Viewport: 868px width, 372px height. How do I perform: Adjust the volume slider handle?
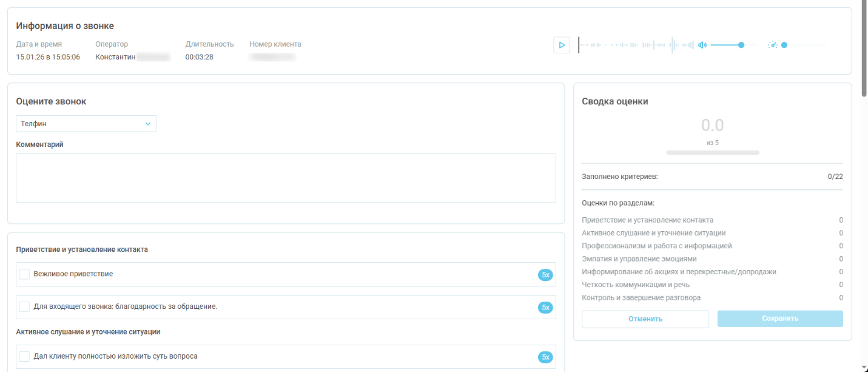[741, 45]
